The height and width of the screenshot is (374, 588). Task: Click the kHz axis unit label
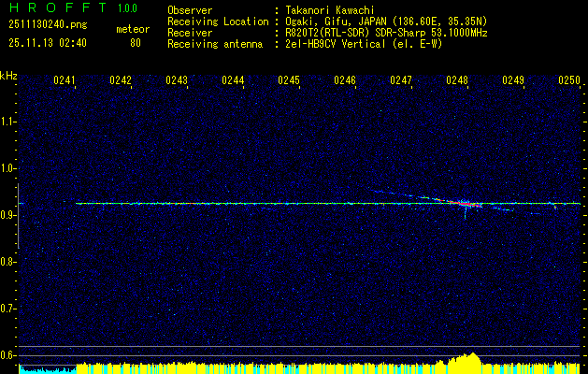[x=9, y=75]
